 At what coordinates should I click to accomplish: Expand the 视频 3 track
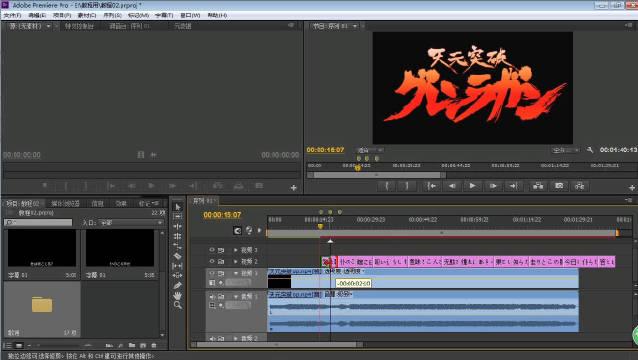pos(236,250)
